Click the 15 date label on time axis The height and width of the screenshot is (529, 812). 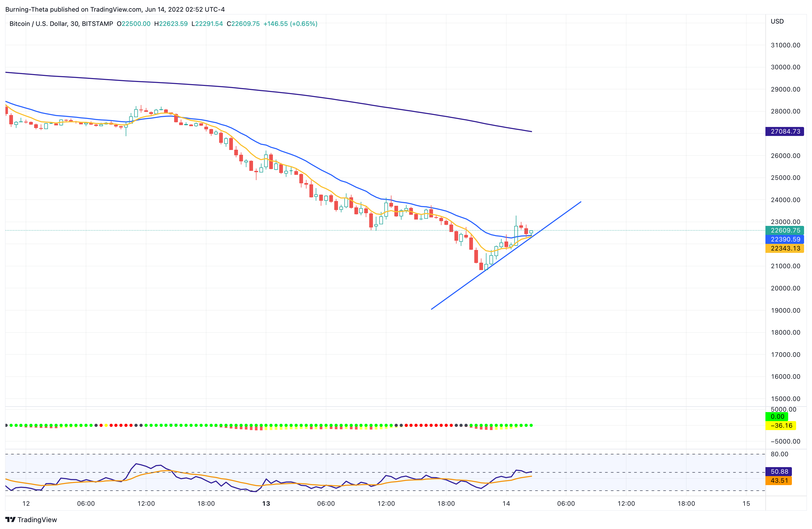click(746, 503)
